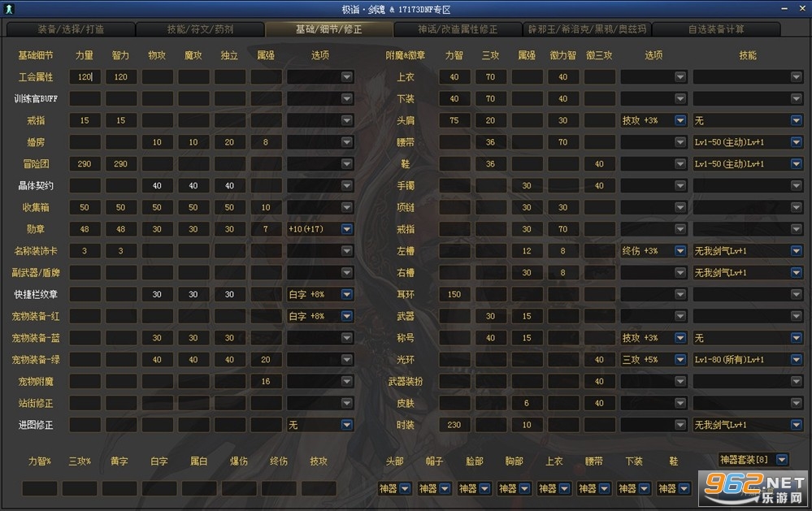Image resolution: width=812 pixels, height=511 pixels.
Task: Expand the 称号 技攻 +3% dropdown
Action: pyautogui.click(x=680, y=338)
